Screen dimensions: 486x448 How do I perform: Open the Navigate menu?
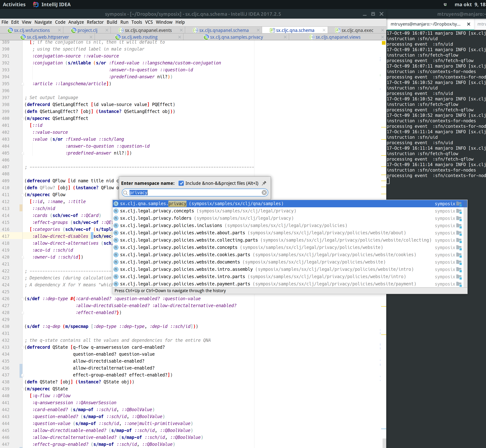coord(43,22)
